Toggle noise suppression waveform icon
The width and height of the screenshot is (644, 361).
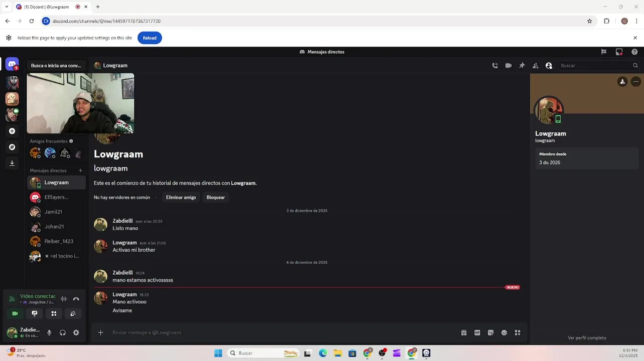64,299
